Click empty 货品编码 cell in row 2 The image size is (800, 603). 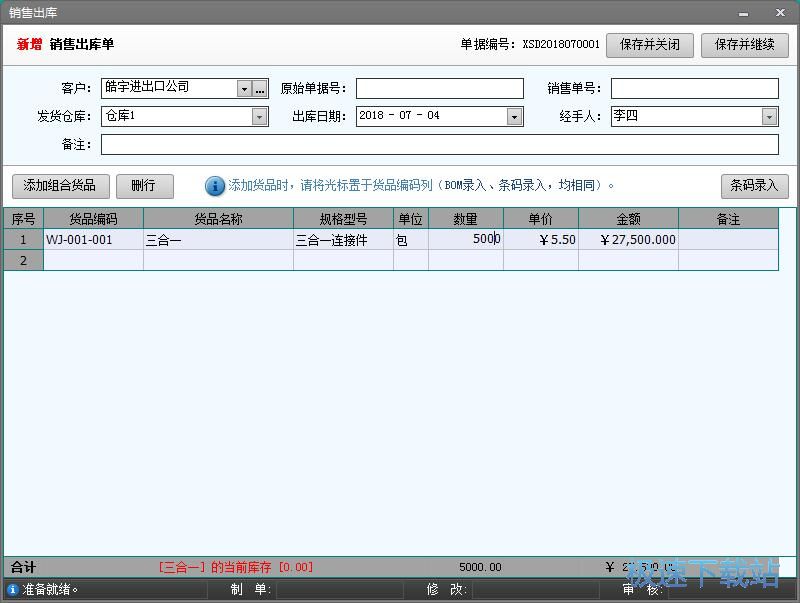[93, 260]
